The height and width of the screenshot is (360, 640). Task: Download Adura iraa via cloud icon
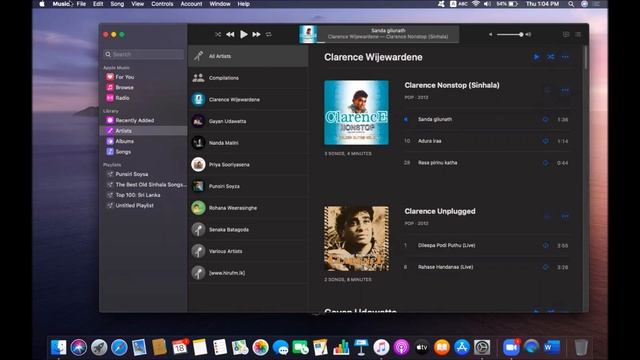[x=545, y=141]
